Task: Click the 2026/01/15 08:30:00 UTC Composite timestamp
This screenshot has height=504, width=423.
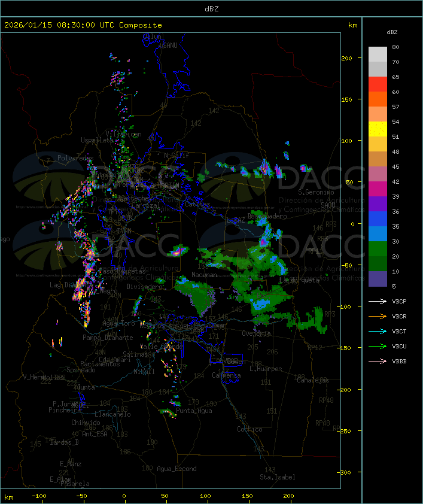Action: (83, 25)
